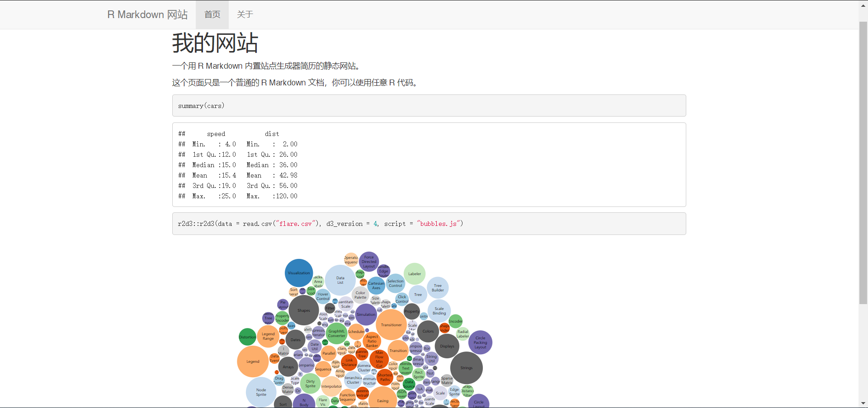Image resolution: width=868 pixels, height=408 pixels.
Task: Click the Labeler bubble
Action: pos(415,274)
